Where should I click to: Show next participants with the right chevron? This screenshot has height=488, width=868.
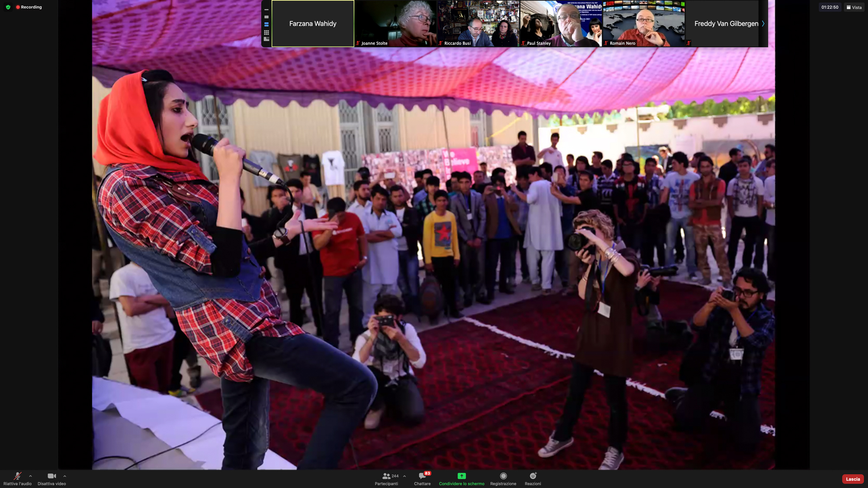click(x=763, y=23)
